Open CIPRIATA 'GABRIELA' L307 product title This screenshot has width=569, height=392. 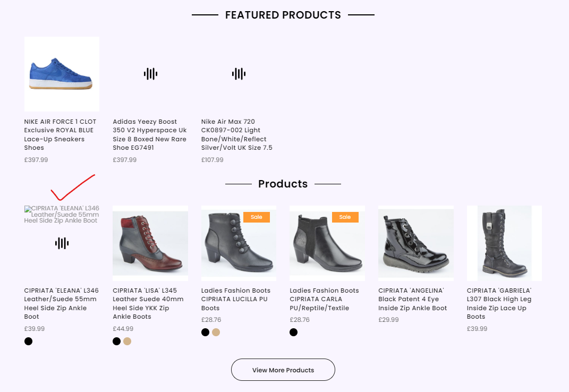499,303
